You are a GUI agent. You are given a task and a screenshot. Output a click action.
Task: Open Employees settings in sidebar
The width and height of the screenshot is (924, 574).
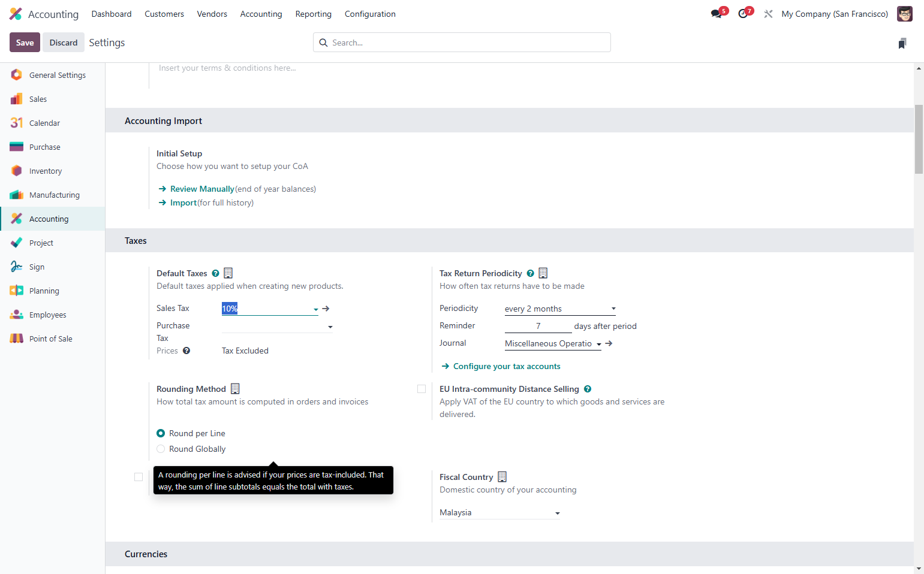(x=53, y=315)
